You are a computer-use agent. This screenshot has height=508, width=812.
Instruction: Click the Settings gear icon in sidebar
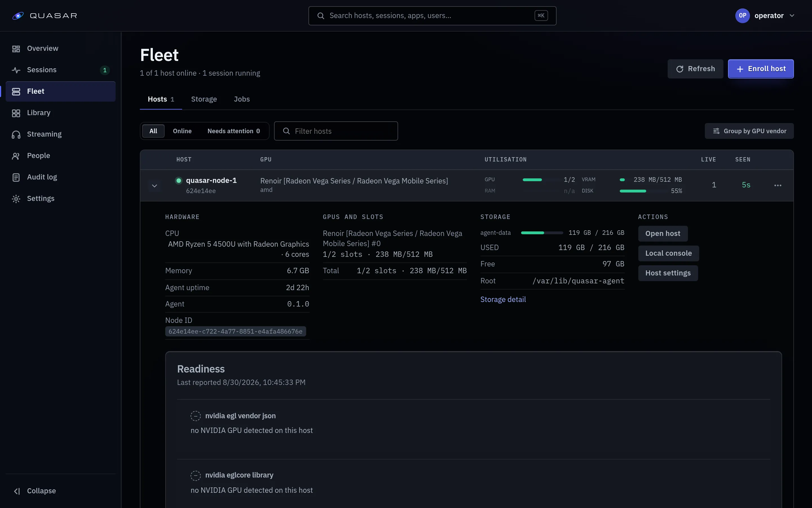(x=16, y=199)
